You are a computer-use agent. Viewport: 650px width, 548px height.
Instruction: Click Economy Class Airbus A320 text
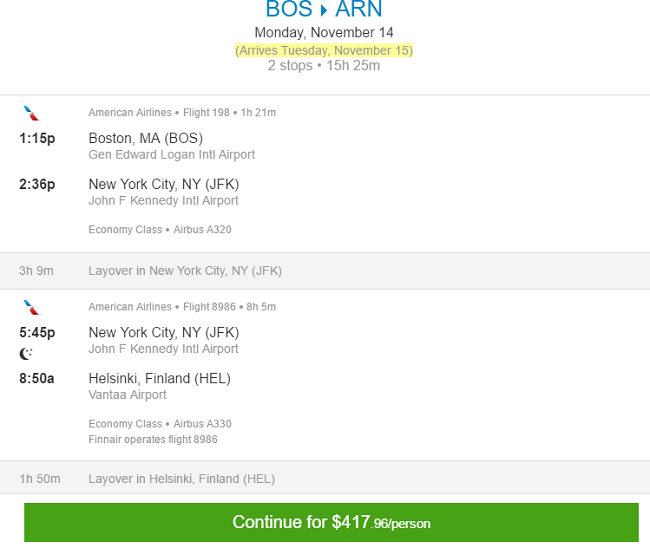pos(160,229)
